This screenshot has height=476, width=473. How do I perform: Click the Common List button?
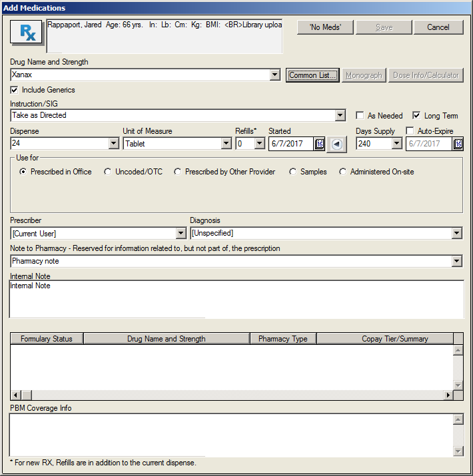click(313, 75)
